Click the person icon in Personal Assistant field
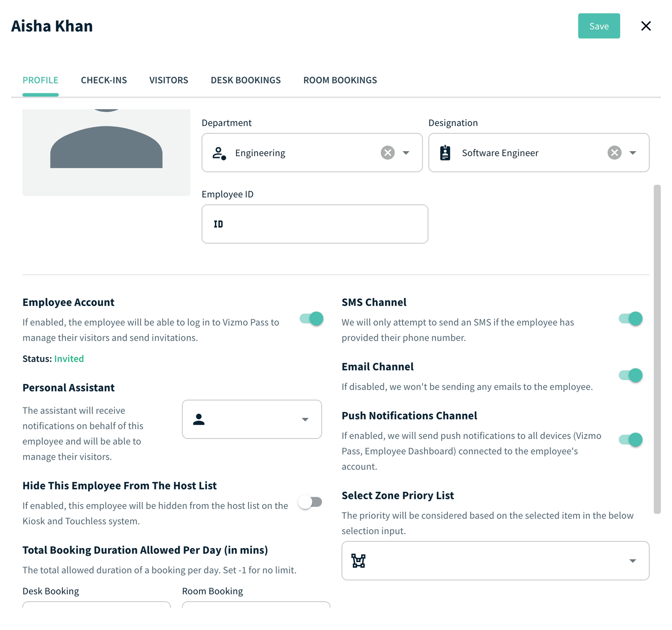 tap(199, 419)
